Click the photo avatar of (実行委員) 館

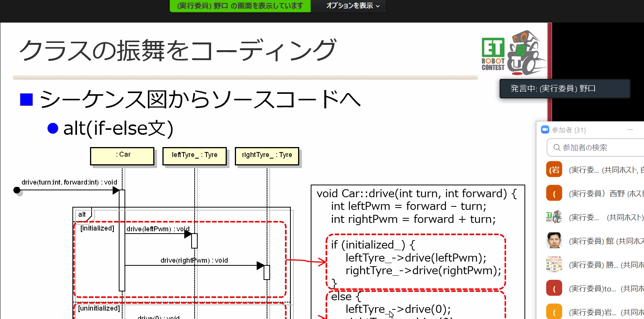click(554, 241)
